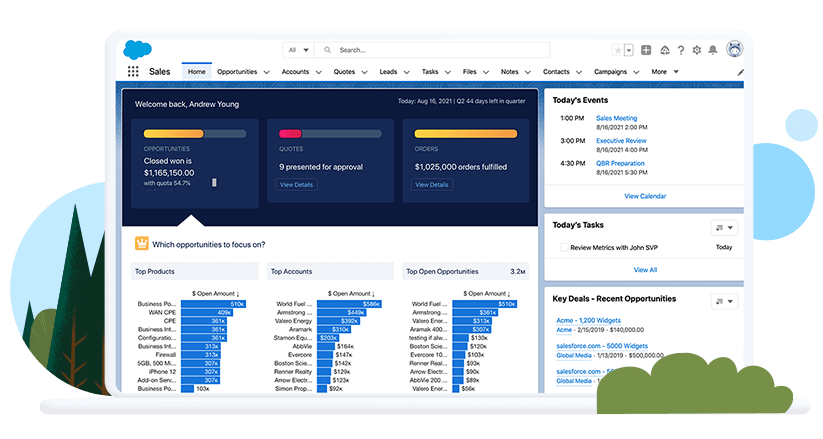Click the Favorites star icon
This screenshot has width=823, height=439.
coord(617,50)
